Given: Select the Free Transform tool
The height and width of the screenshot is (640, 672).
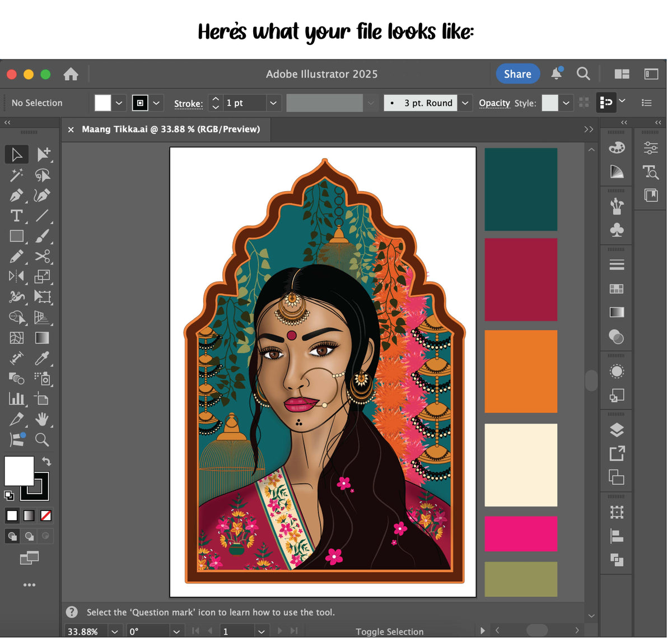Looking at the screenshot, I should 43,296.
